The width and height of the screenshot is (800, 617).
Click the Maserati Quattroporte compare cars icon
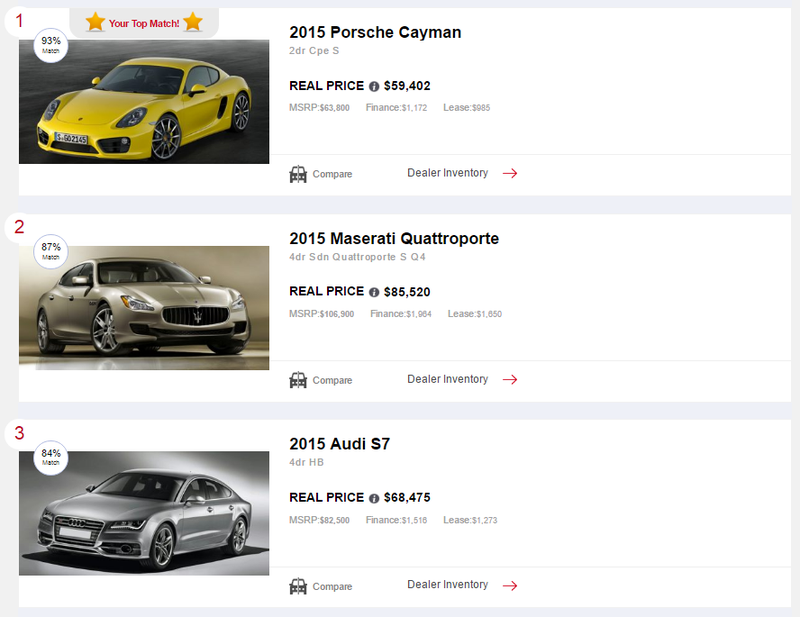(298, 380)
